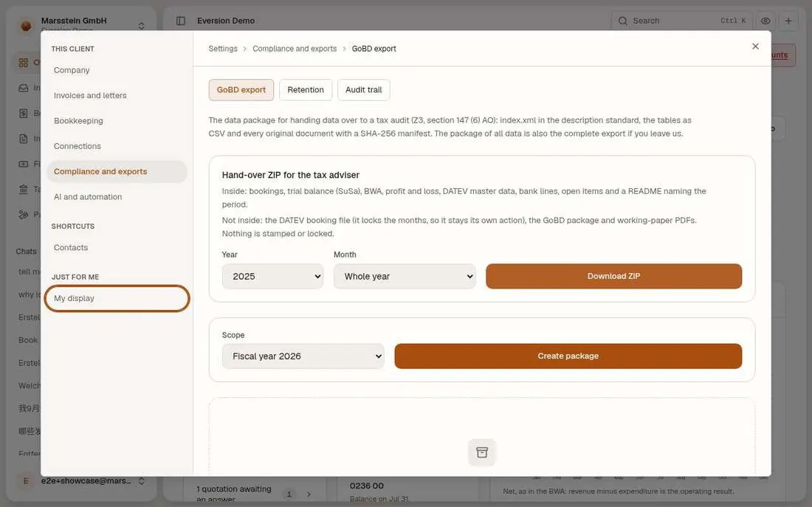The width and height of the screenshot is (812, 507).
Task: Switch to the GoBD export tab
Action: click(x=241, y=89)
